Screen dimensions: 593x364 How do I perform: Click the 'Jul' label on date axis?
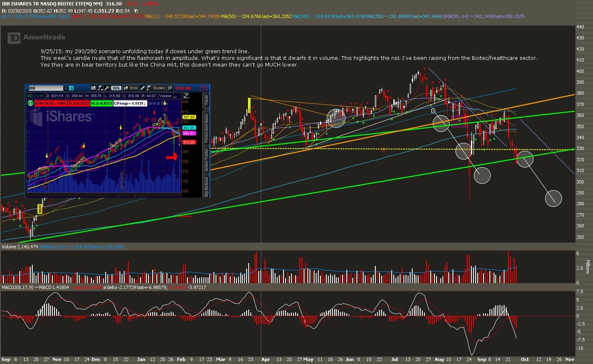tap(395, 359)
